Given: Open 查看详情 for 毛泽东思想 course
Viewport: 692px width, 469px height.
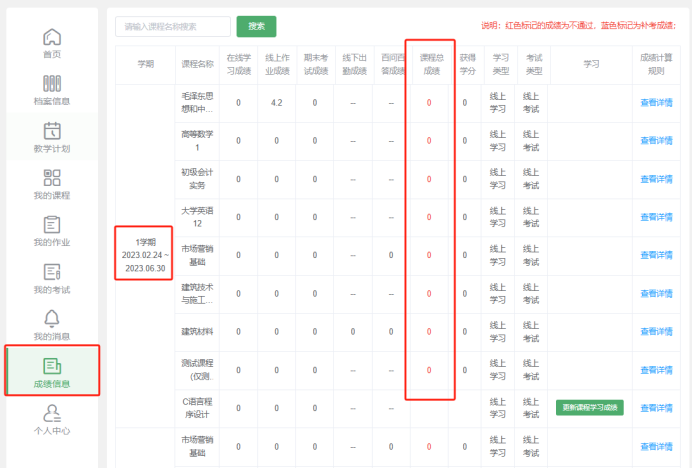Looking at the screenshot, I should [x=656, y=103].
